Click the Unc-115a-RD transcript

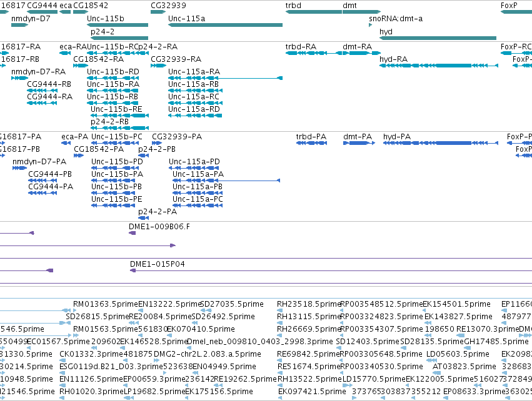point(195,116)
